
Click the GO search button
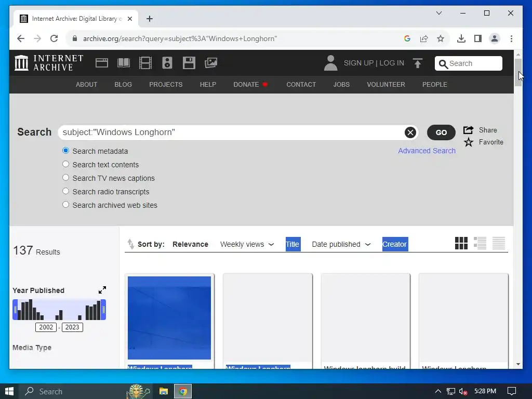point(441,132)
